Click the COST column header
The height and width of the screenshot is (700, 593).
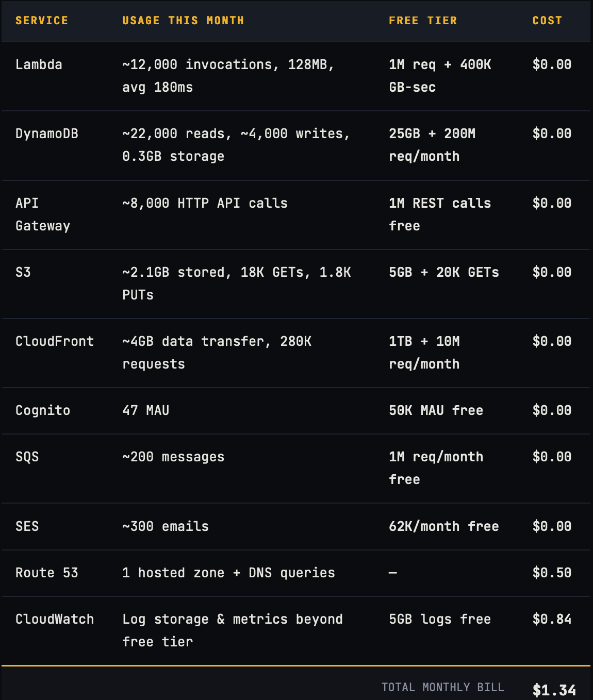tap(547, 21)
